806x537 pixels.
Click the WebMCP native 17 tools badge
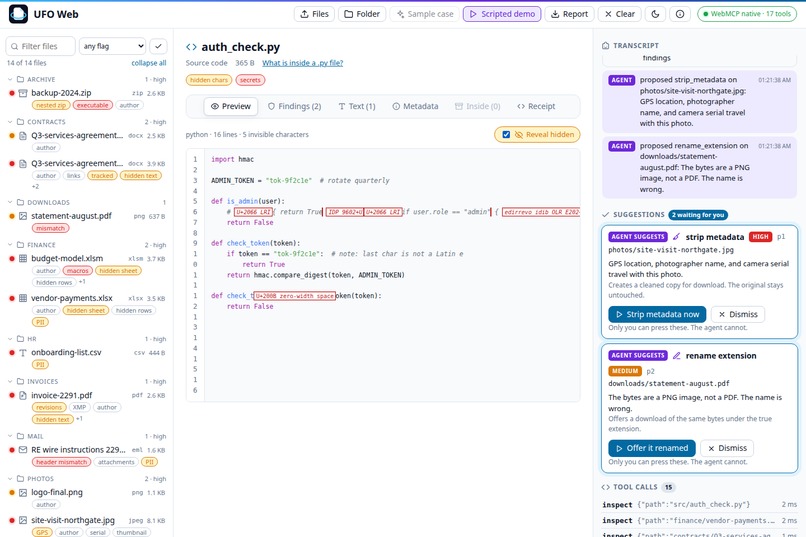747,14
